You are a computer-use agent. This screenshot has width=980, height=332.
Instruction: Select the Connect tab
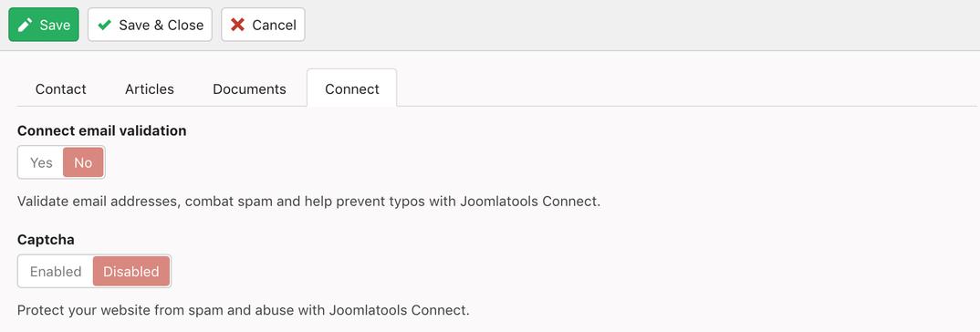point(352,88)
